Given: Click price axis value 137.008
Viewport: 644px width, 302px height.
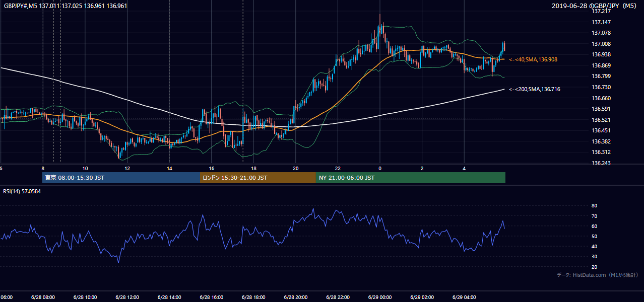Looking at the screenshot, I should point(601,44).
